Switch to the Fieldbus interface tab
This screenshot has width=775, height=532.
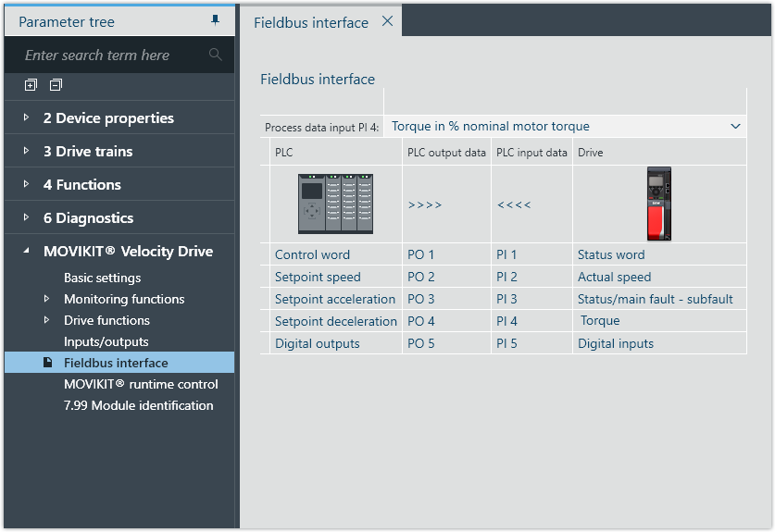[311, 22]
